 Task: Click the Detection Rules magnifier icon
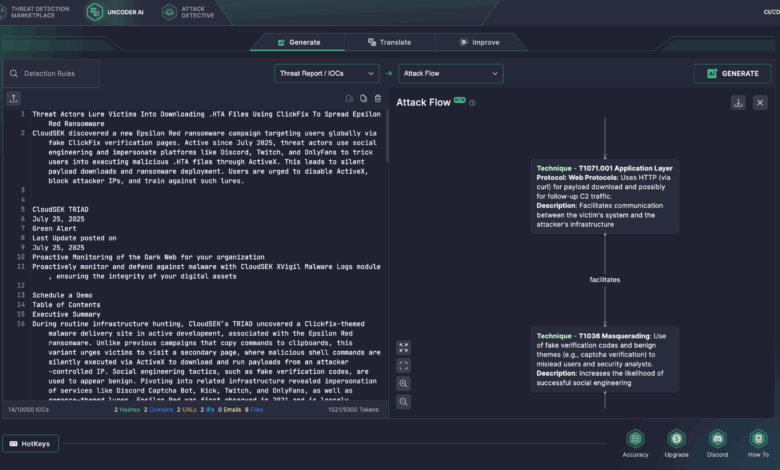(14, 74)
